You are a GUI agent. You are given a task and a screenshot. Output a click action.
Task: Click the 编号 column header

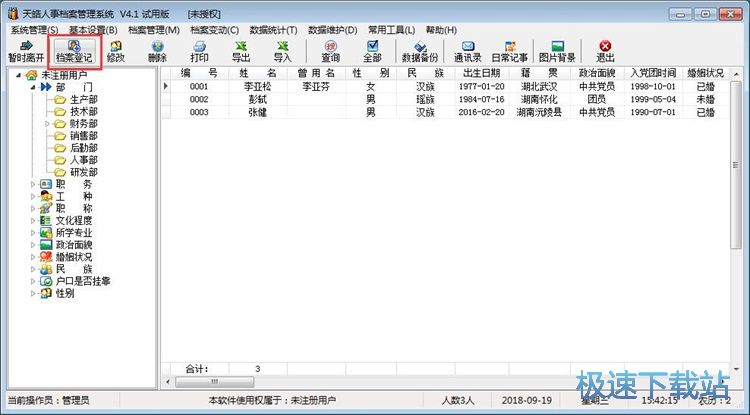tap(199, 73)
